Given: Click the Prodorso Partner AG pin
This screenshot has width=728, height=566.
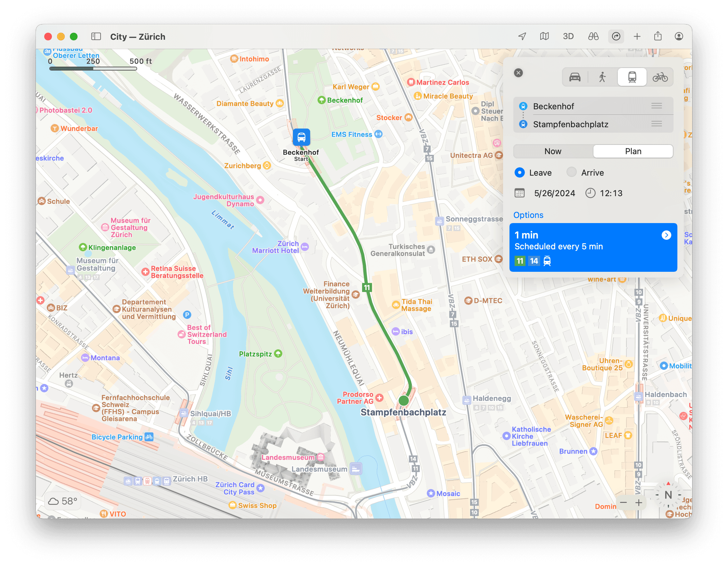Looking at the screenshot, I should coord(379,397).
